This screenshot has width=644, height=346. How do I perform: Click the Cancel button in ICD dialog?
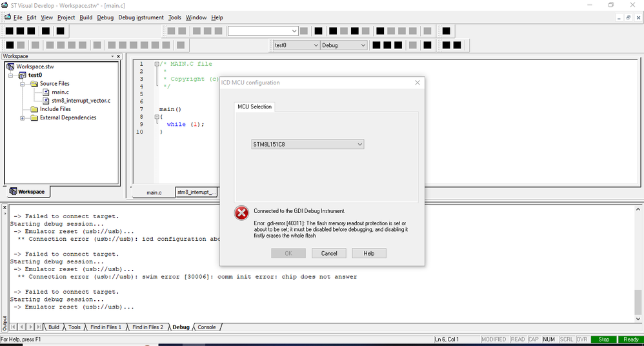329,253
